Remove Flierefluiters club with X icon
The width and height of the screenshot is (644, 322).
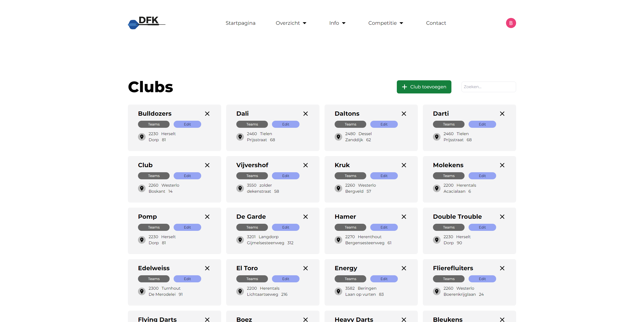502,268
